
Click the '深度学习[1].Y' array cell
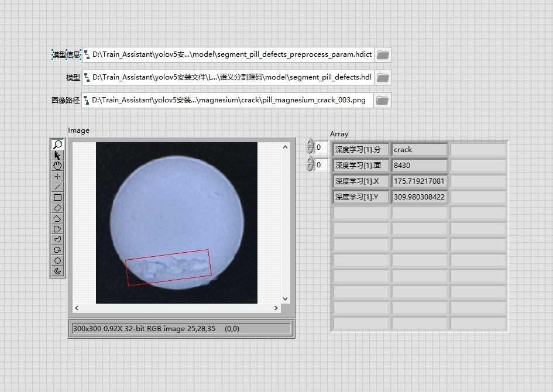[x=361, y=197]
